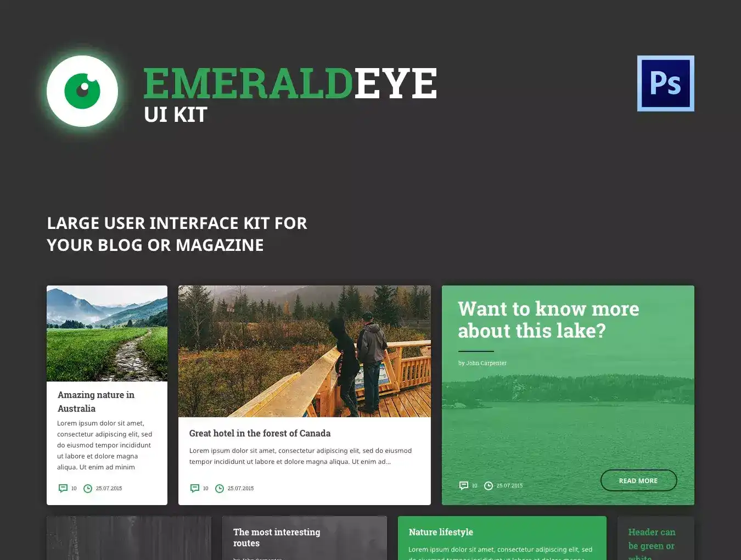Click the EMERALDEYE title text
Viewport: 741px width, 560px height.
(290, 83)
